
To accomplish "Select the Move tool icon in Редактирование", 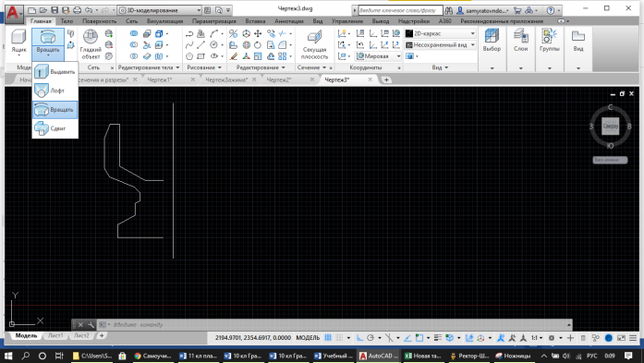I will coord(258,33).
